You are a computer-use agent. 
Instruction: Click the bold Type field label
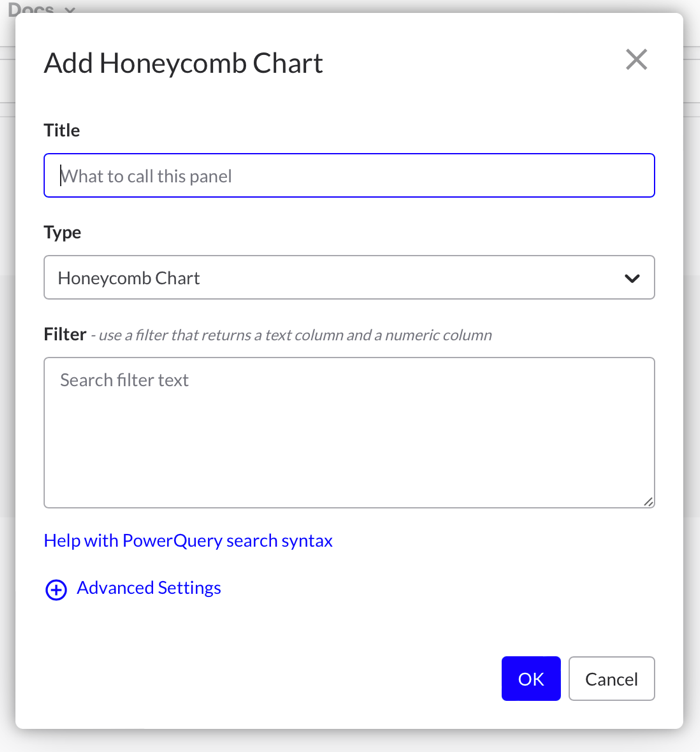tap(62, 232)
